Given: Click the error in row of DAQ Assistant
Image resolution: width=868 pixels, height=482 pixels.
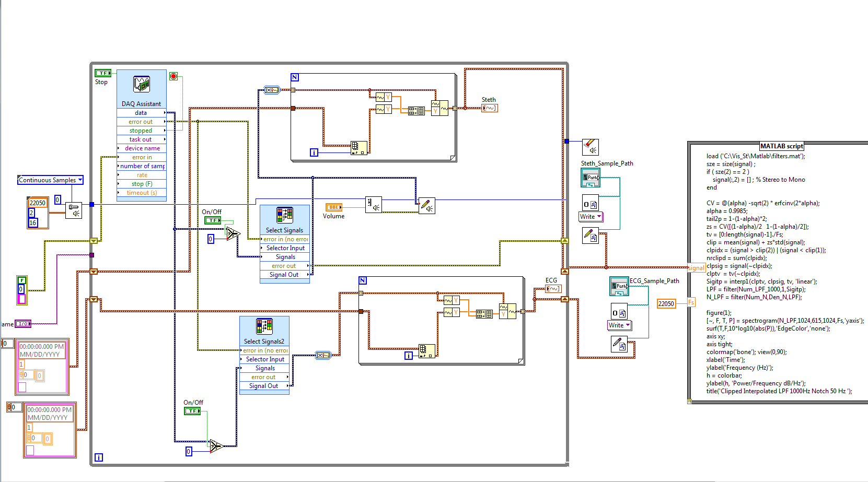Looking at the screenshot, I should [x=142, y=157].
